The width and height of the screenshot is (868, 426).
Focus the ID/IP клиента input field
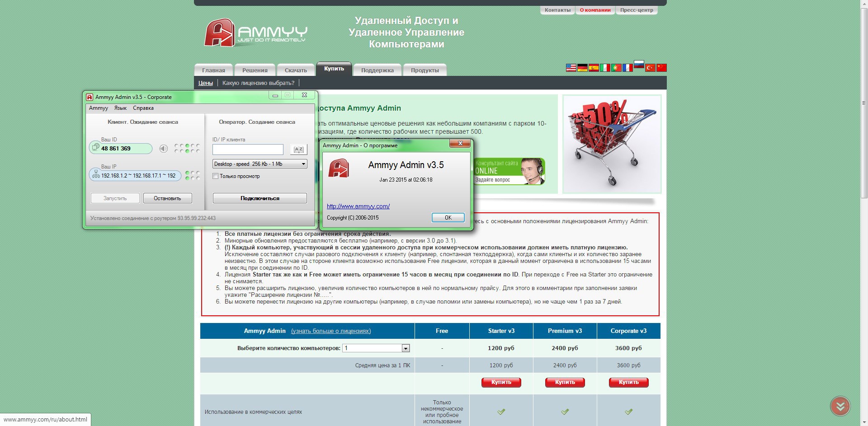pos(248,150)
